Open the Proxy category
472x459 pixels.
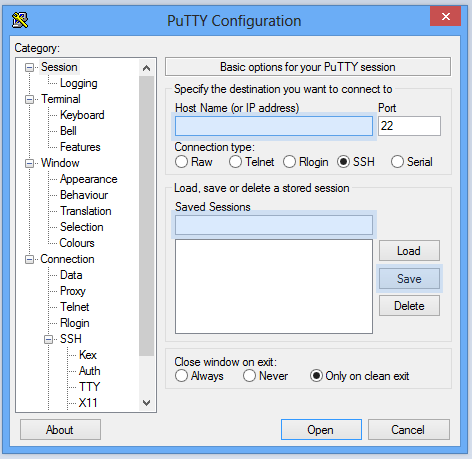click(73, 291)
